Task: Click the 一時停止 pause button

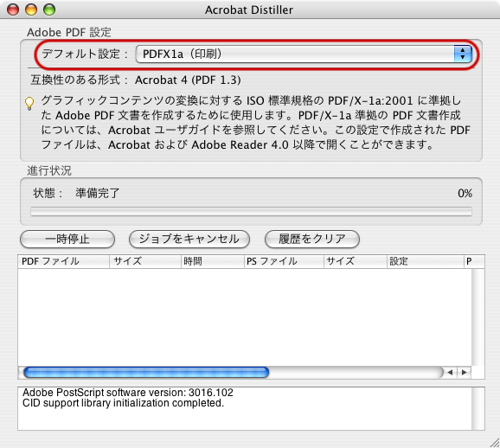Action: (67, 240)
